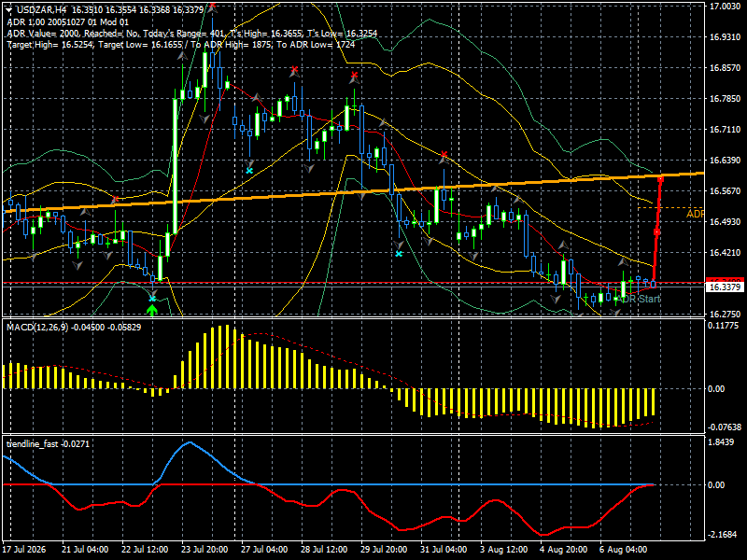Click price axis label 16.9310
Viewport: 747px width, 560px height.
point(726,37)
